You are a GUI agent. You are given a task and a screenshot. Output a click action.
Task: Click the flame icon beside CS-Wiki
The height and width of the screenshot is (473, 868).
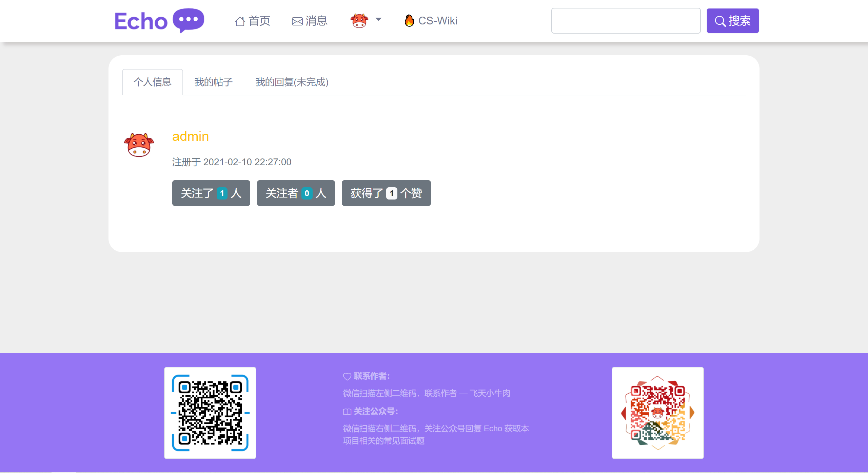[x=409, y=21]
